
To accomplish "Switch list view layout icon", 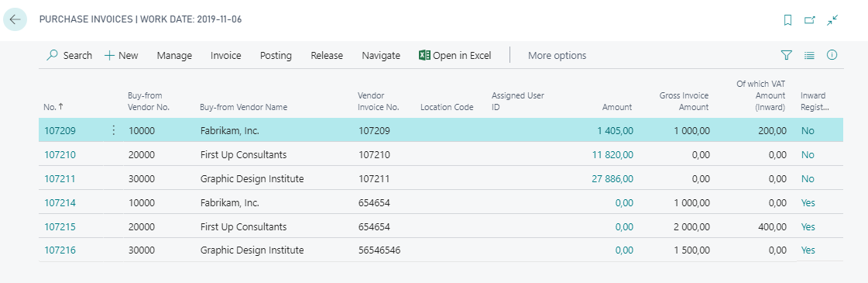I will (x=809, y=55).
